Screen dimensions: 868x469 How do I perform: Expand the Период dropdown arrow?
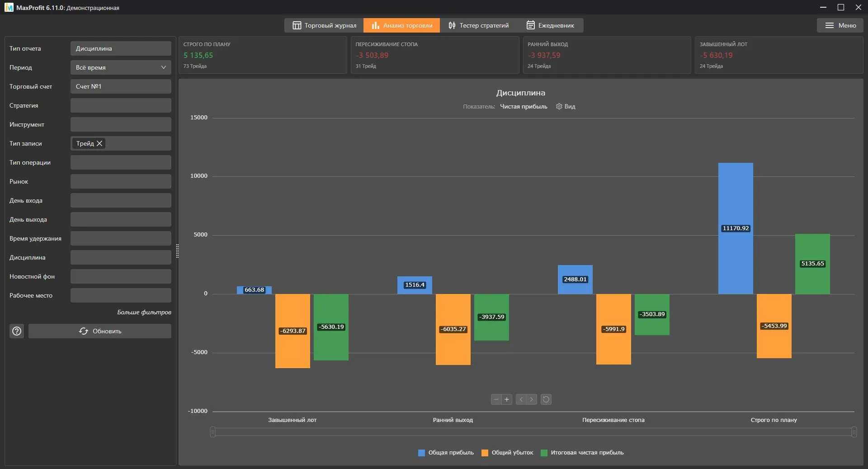pos(164,67)
